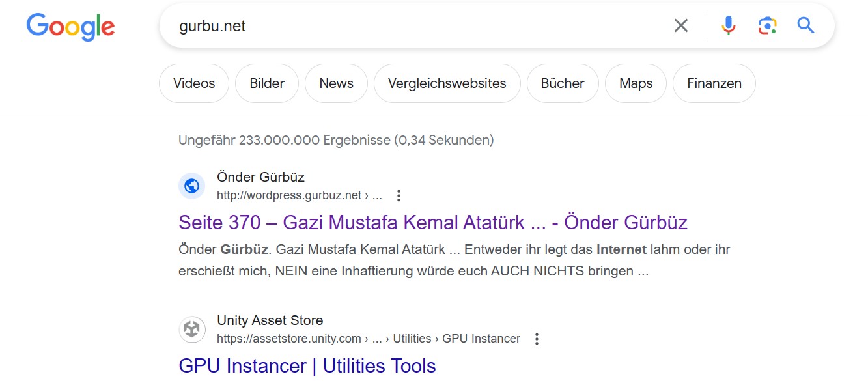Viewport: 868px width, 381px height.
Task: Clear the search box with the X icon
Action: [680, 26]
